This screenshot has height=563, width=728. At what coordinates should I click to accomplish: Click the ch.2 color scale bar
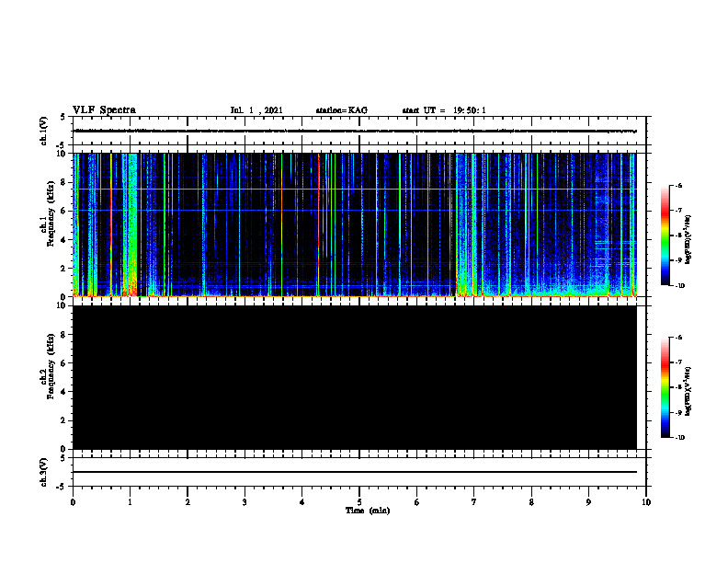tap(665, 387)
